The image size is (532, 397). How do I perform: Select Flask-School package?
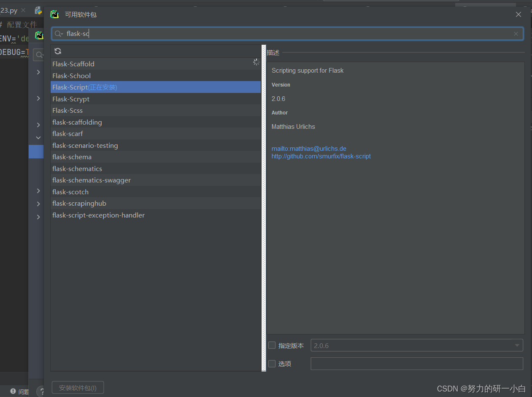[x=156, y=76]
